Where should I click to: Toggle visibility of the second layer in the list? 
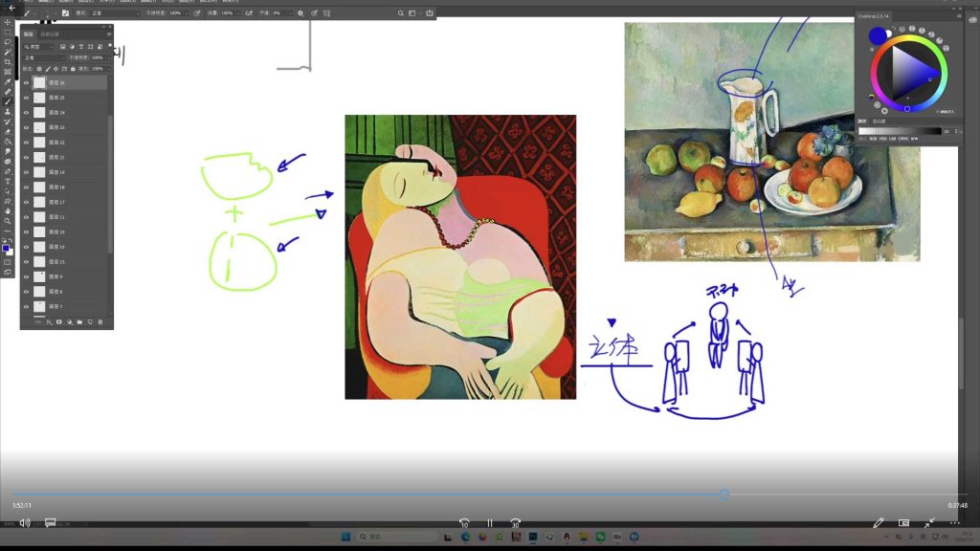pyautogui.click(x=26, y=98)
